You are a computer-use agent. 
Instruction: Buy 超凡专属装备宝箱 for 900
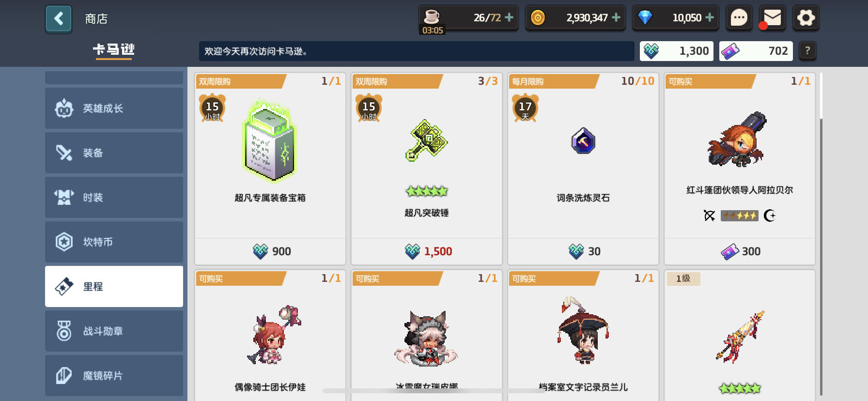click(x=270, y=251)
